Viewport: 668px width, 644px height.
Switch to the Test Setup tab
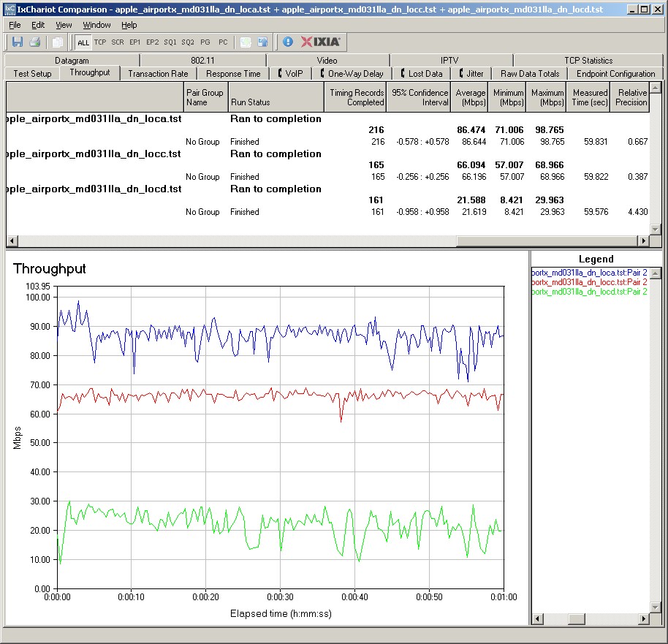(32, 74)
